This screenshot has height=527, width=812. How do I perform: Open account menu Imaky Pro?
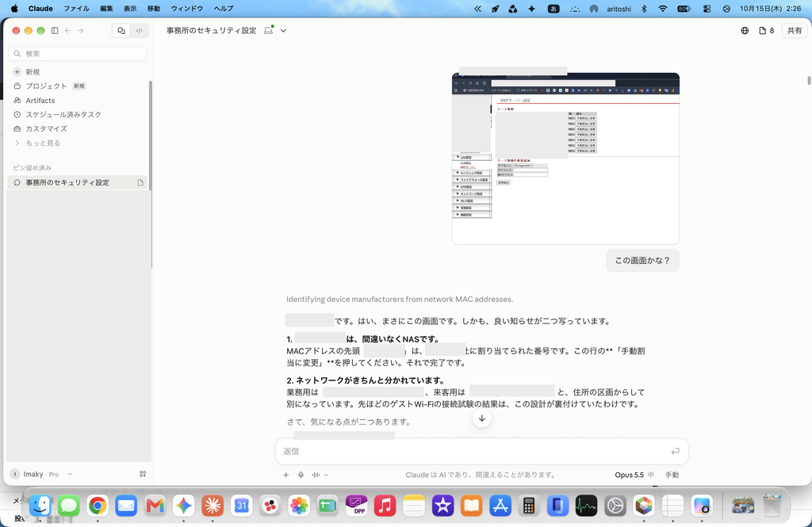(41, 474)
